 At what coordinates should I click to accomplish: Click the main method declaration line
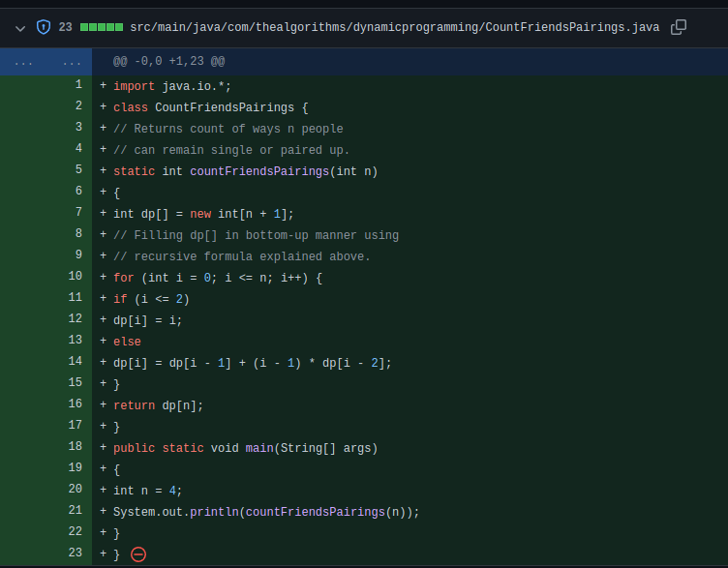[246, 448]
